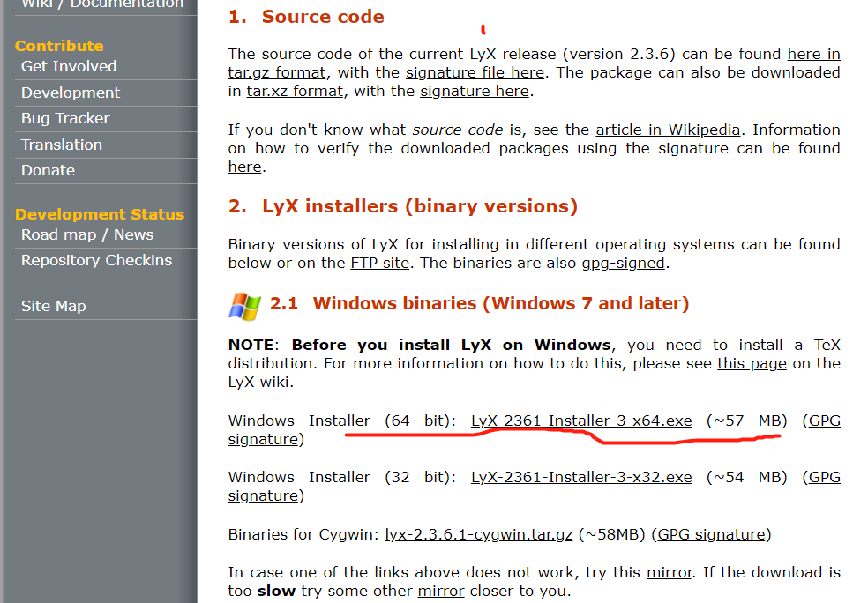Open 'this page' link about TeX distribution
868x603 pixels.
click(x=752, y=363)
